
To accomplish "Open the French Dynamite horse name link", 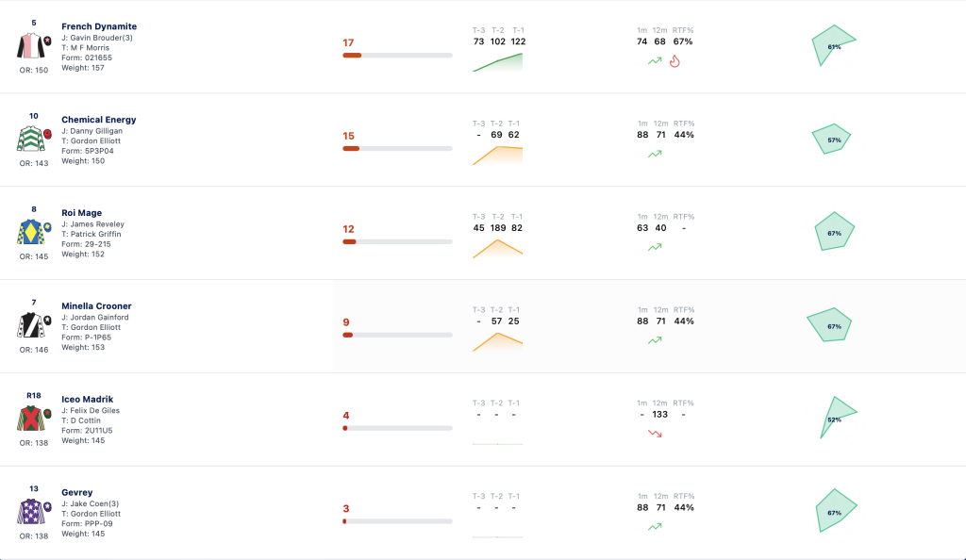I will click(99, 26).
